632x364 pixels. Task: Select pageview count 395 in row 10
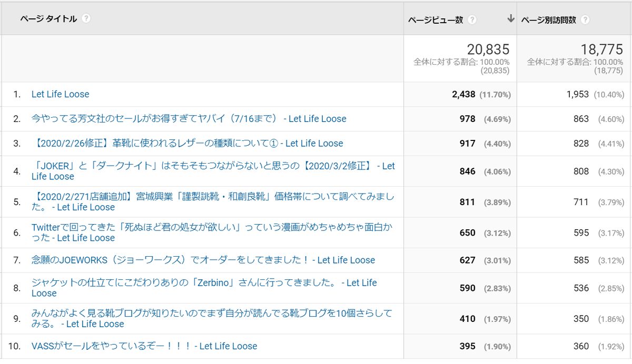pyautogui.click(x=468, y=347)
